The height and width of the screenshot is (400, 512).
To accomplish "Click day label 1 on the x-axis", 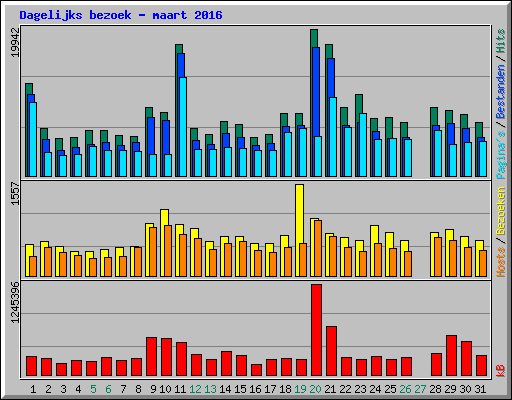I will (x=33, y=389).
